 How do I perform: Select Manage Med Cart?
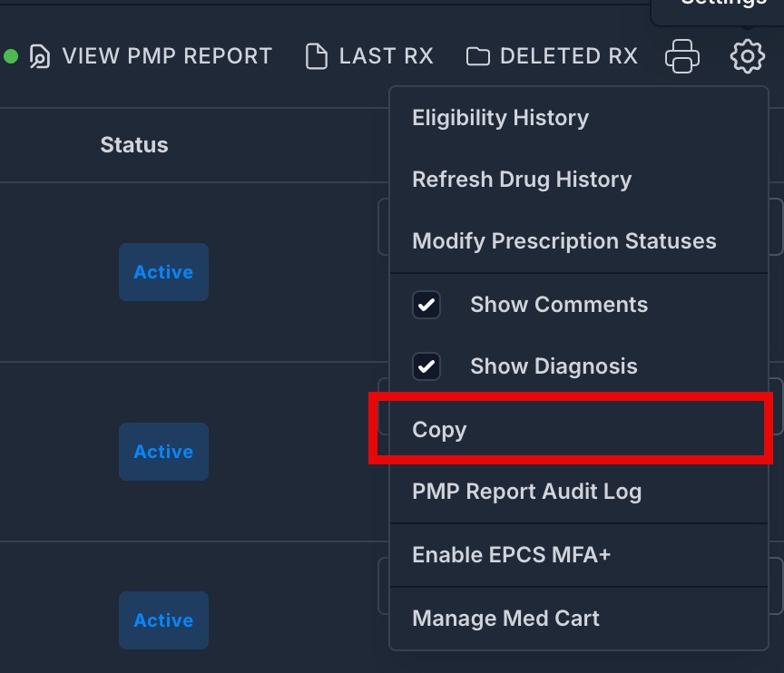click(579, 619)
